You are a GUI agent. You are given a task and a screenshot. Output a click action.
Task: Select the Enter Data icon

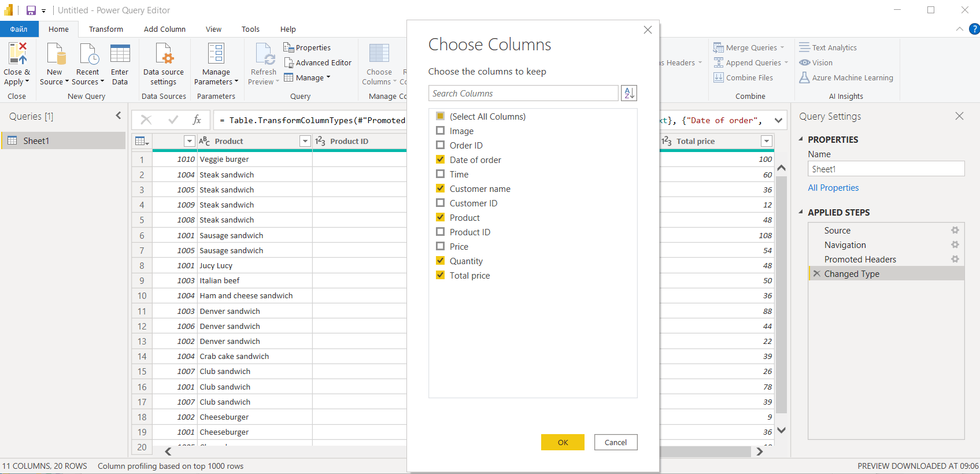[x=120, y=53]
